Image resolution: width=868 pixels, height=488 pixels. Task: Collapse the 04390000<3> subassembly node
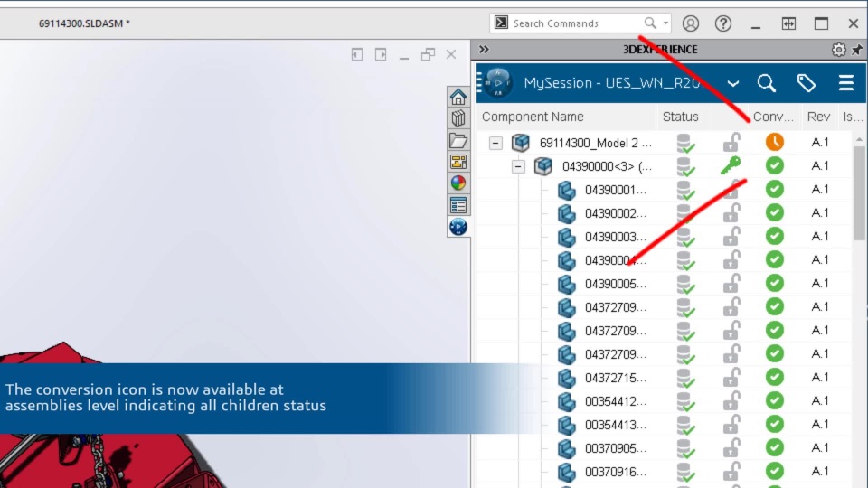point(518,166)
